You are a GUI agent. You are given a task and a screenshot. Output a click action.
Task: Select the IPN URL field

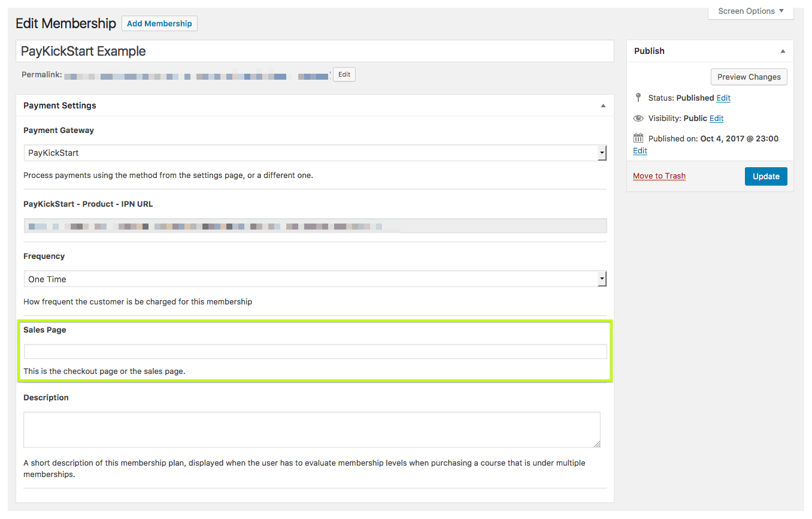(x=315, y=226)
